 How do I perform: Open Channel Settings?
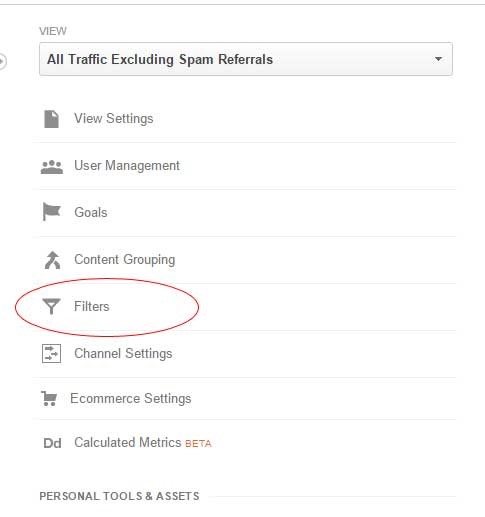(x=123, y=354)
